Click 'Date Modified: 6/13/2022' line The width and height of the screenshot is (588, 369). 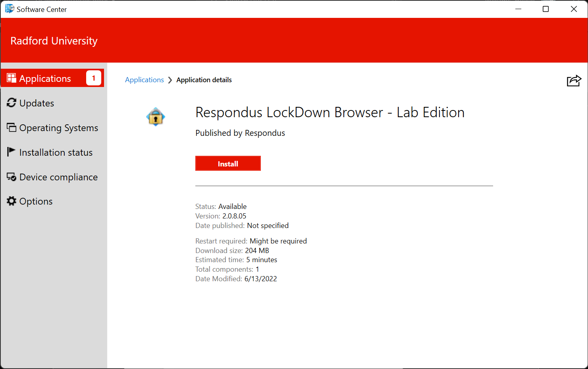tap(236, 279)
